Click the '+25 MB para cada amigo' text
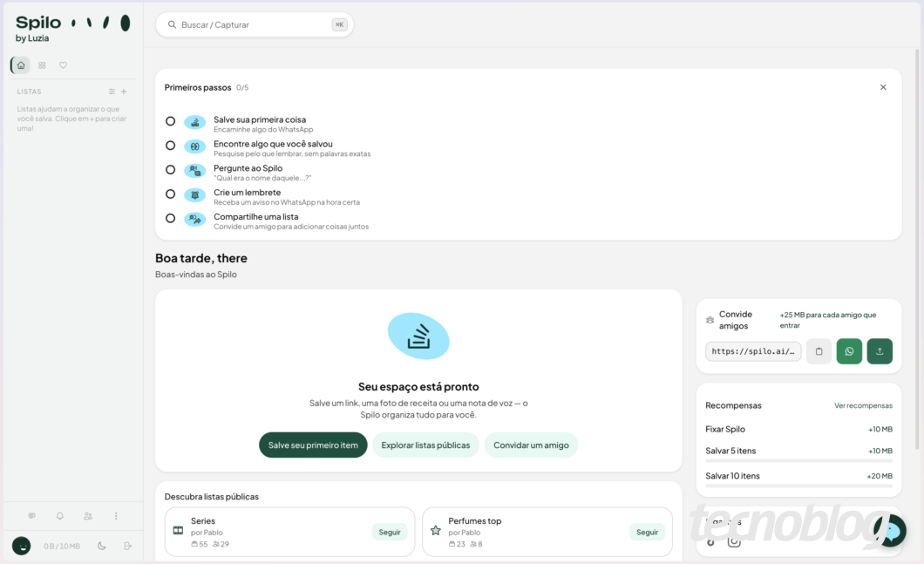This screenshot has width=924, height=564. pyautogui.click(x=828, y=320)
